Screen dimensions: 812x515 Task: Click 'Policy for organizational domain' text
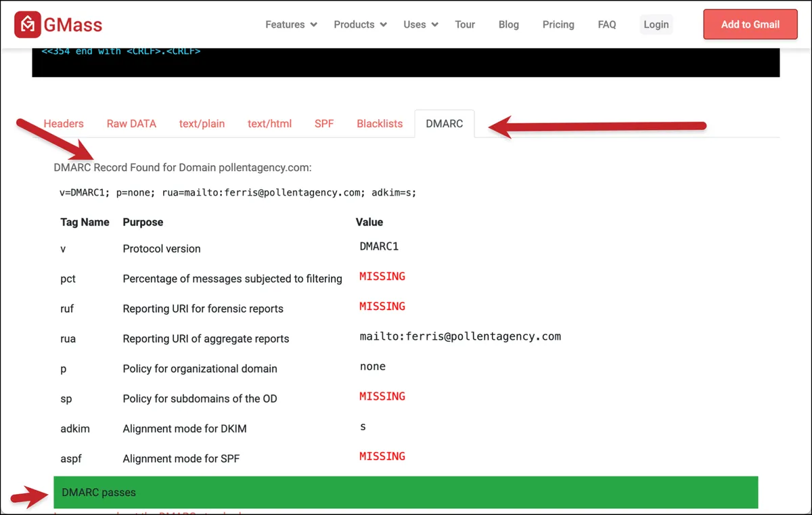point(200,369)
